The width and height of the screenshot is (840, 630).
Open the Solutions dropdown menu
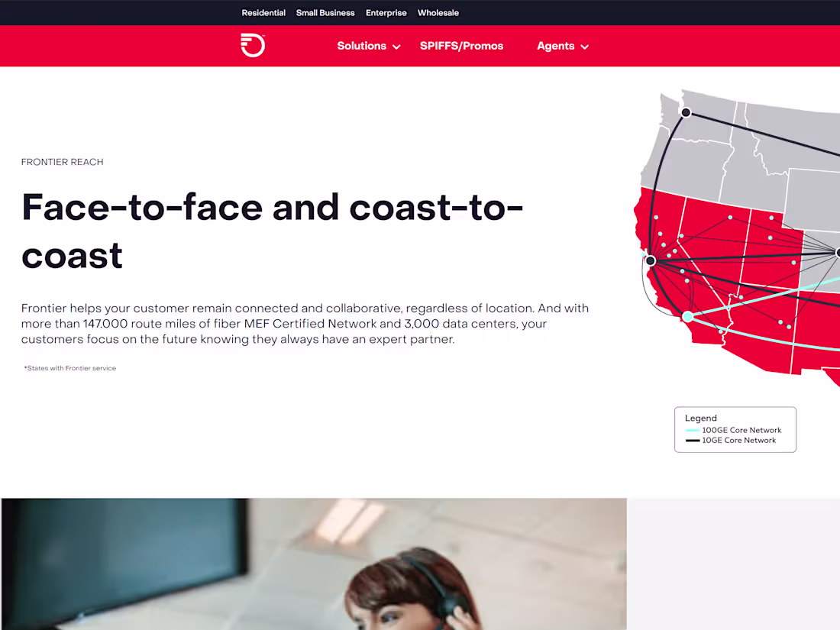(361, 46)
